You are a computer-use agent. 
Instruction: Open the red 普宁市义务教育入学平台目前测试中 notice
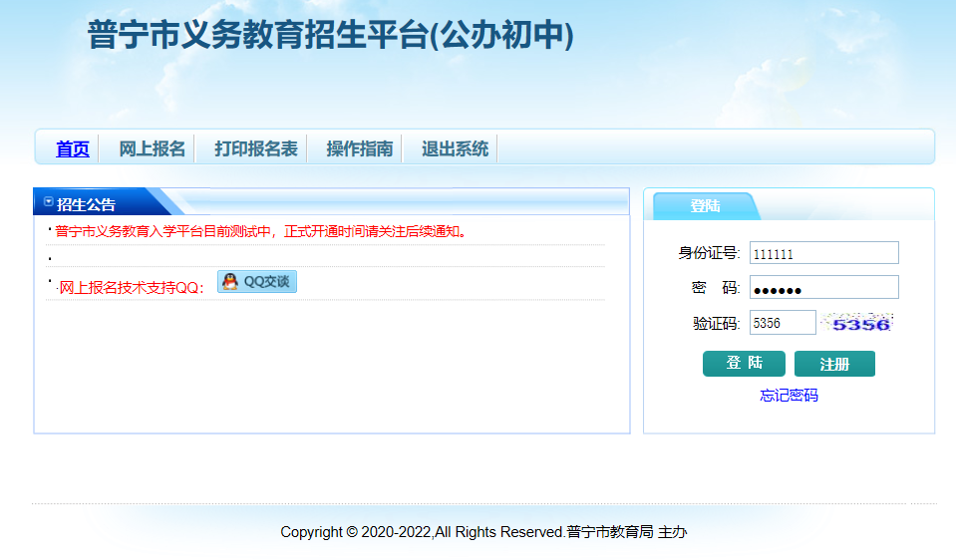click(x=261, y=231)
